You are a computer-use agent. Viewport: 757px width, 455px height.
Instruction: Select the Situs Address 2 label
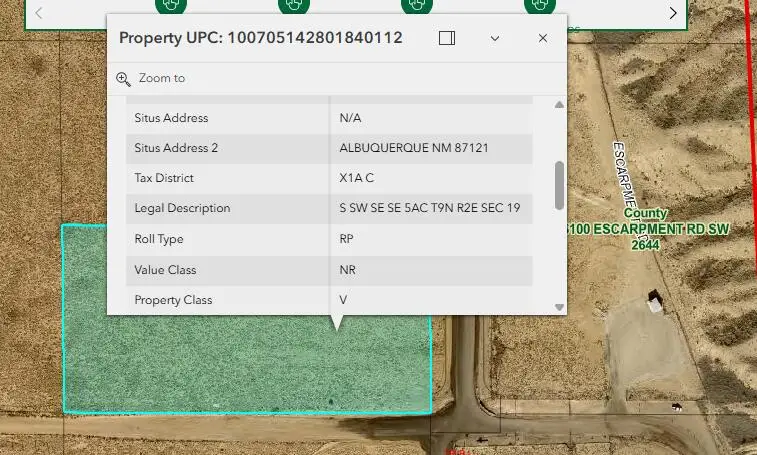coord(176,148)
